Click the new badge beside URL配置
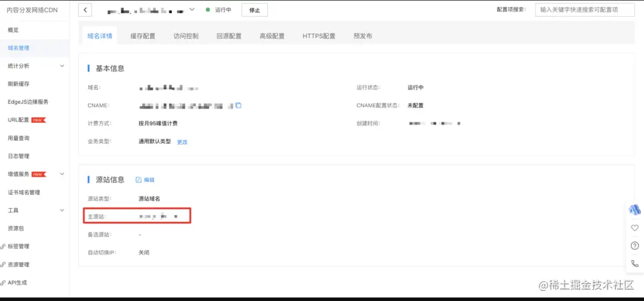 coord(39,120)
